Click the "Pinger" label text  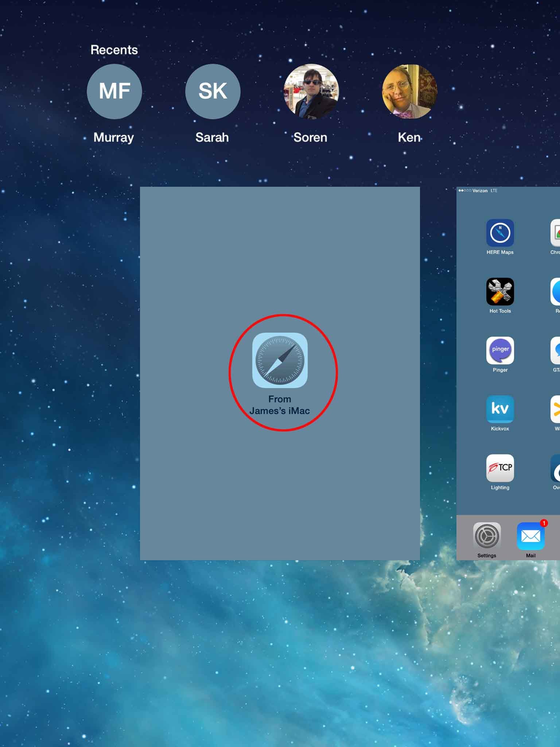[500, 370]
